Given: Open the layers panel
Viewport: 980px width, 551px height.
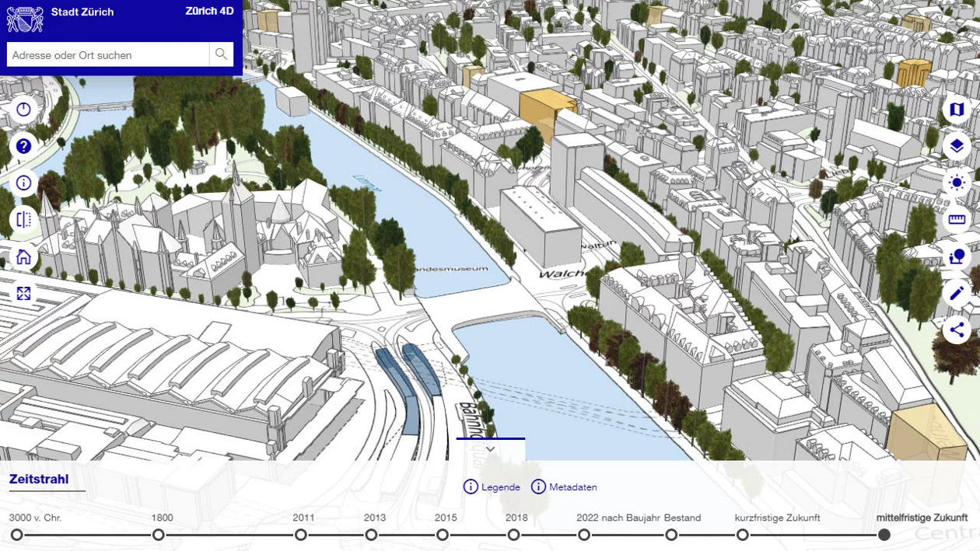Looking at the screenshot, I should click(957, 146).
